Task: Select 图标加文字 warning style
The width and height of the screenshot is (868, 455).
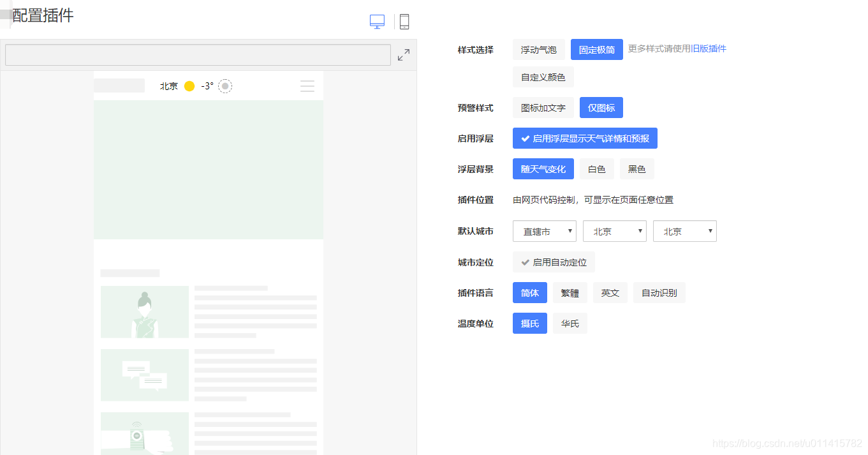Action: (543, 108)
